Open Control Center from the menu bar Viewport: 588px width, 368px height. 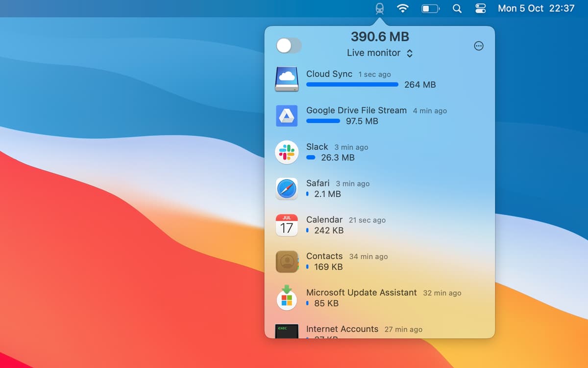pyautogui.click(x=481, y=8)
